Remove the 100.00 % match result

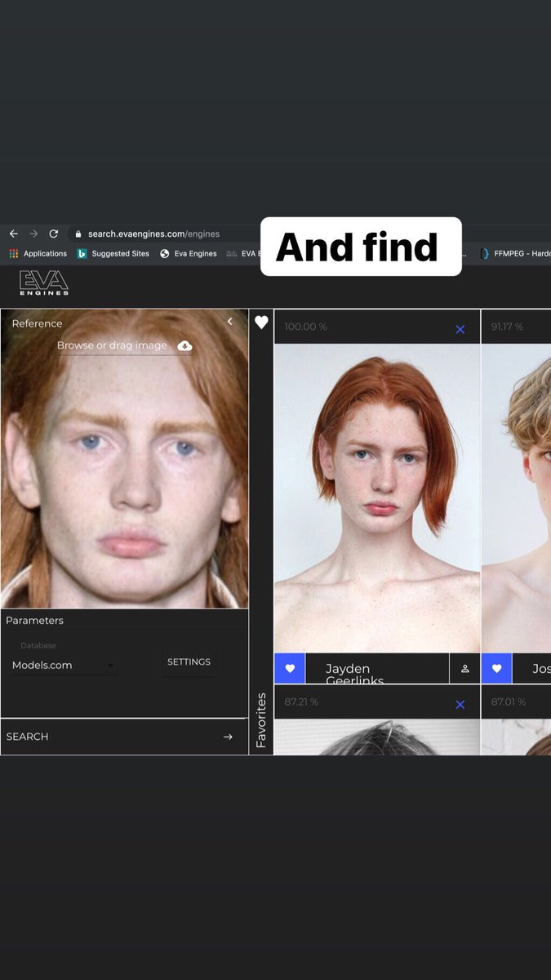pos(460,329)
